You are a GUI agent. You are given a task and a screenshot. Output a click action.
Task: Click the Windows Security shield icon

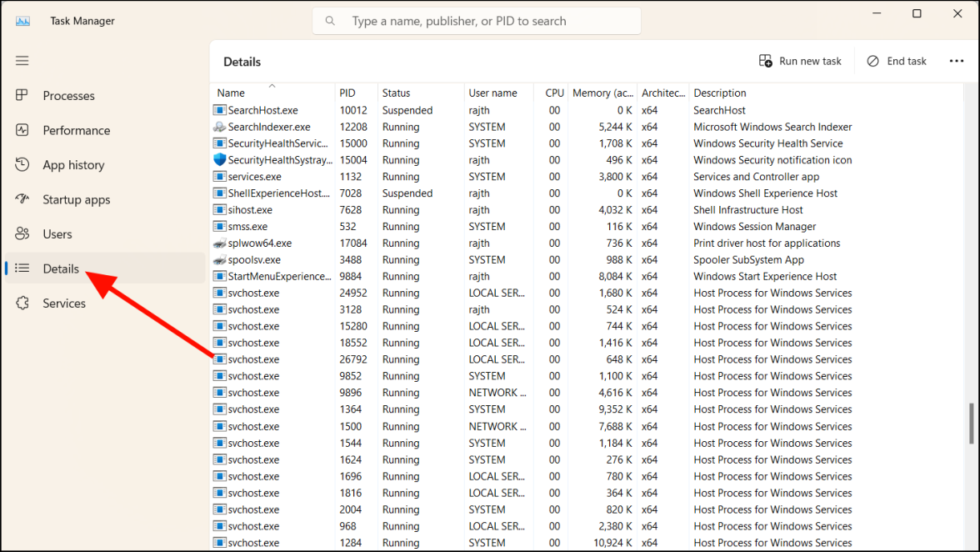pos(220,160)
